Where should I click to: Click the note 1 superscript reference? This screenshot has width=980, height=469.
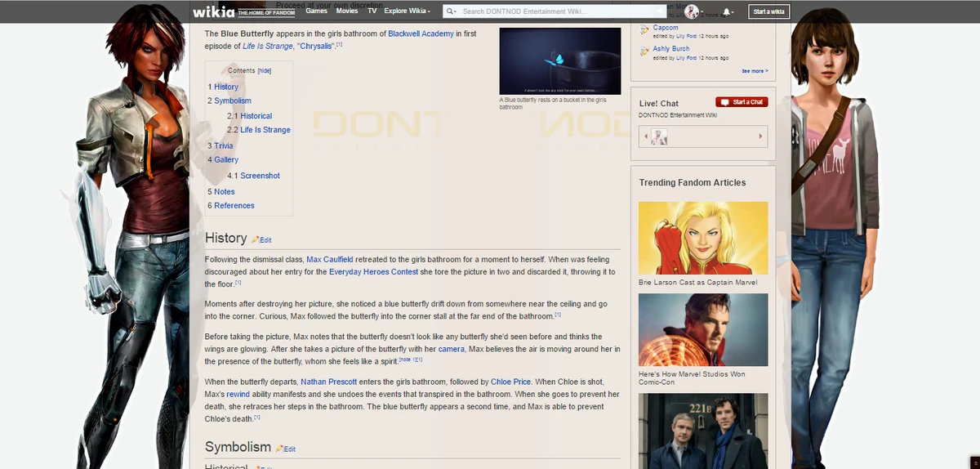pyautogui.click(x=408, y=360)
